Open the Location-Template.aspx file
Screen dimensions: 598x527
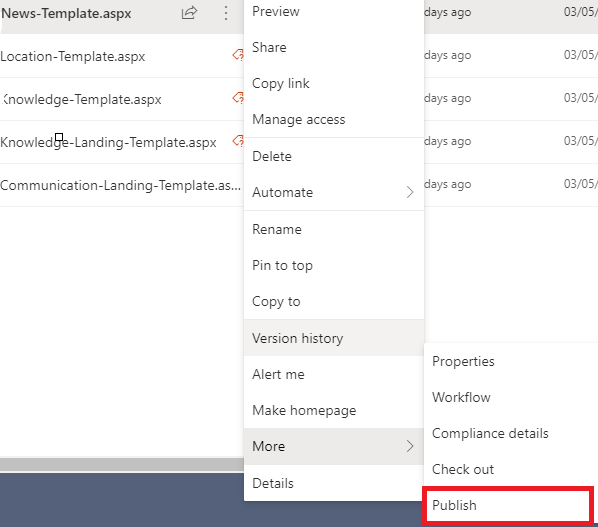coord(72,56)
